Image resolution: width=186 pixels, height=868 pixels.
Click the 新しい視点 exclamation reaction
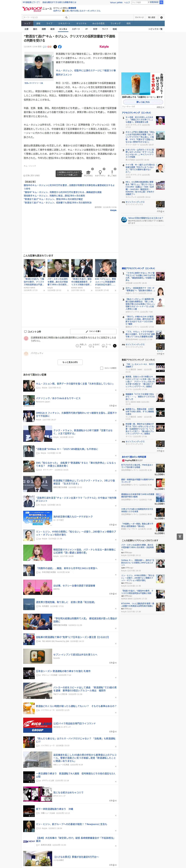pos(112,173)
